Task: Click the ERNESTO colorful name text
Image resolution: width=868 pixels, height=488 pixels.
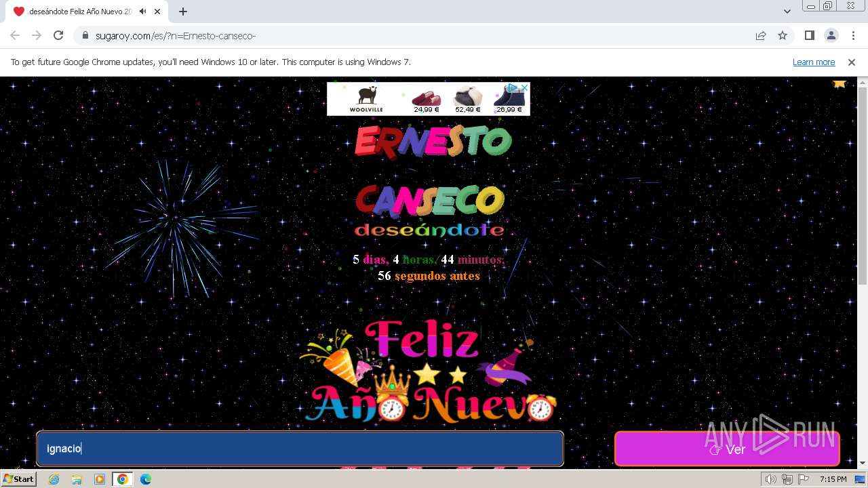Action: pos(433,142)
